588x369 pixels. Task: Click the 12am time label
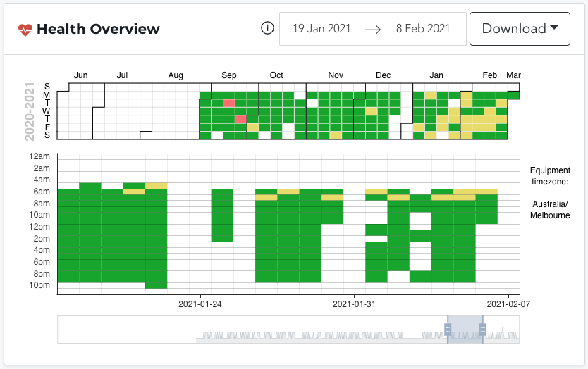point(39,156)
